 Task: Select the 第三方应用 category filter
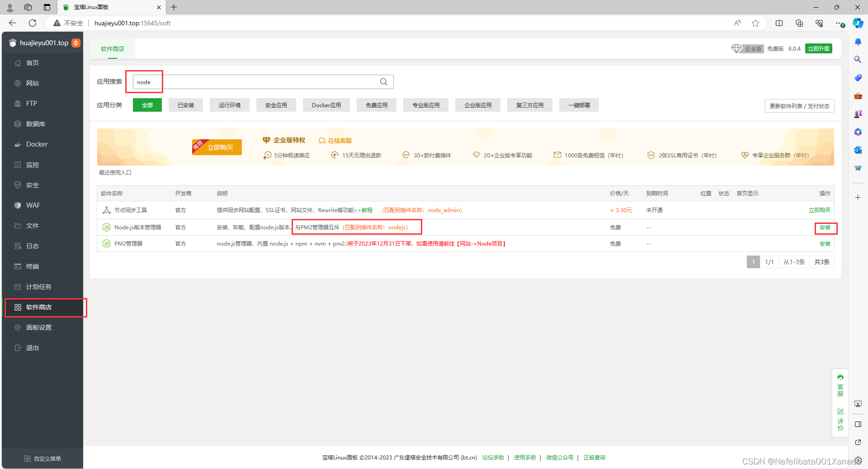530,105
